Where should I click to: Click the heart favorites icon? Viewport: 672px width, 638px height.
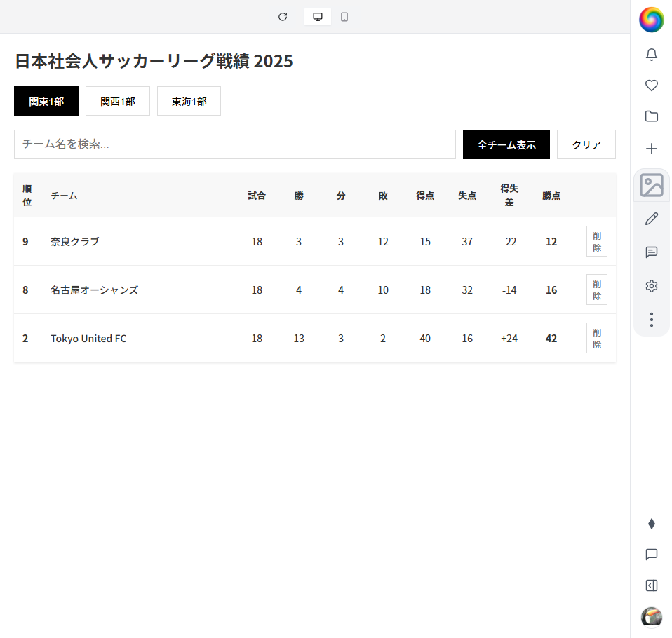[651, 86]
